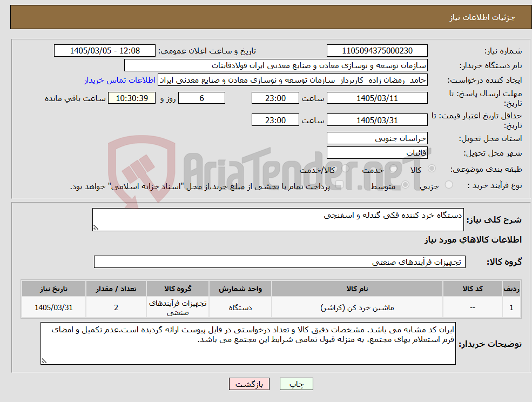Click the request creator field حامد رمضان زاده
This screenshot has height=402, width=532.
(292, 80)
